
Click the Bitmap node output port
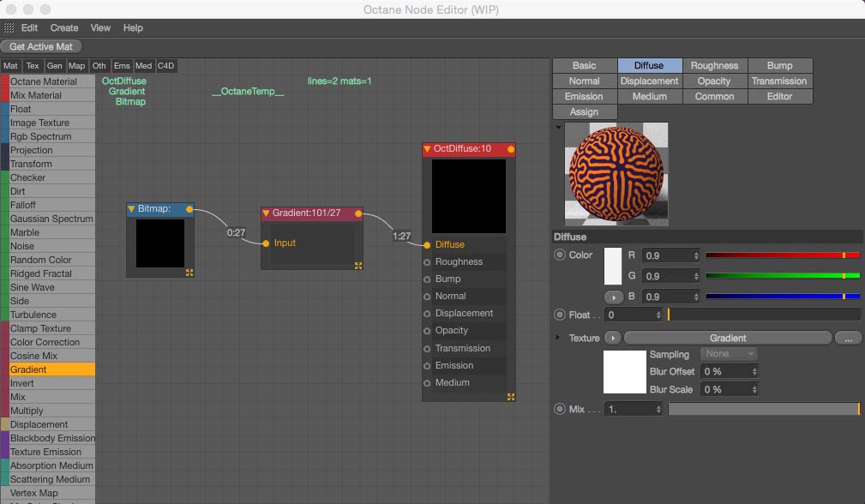(189, 209)
